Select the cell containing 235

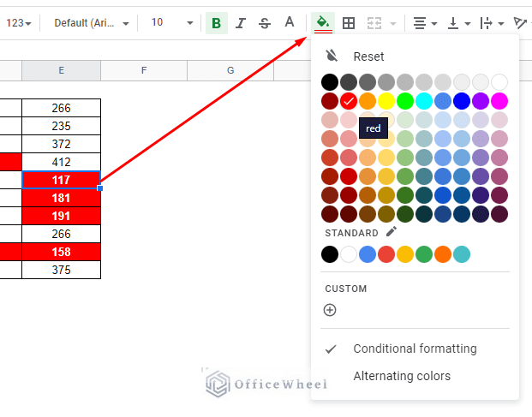(x=61, y=126)
